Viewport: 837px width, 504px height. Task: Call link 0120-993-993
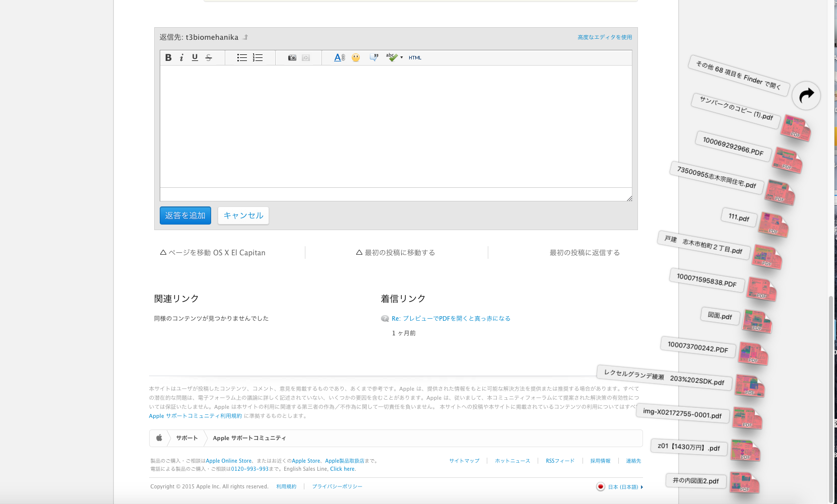250,469
